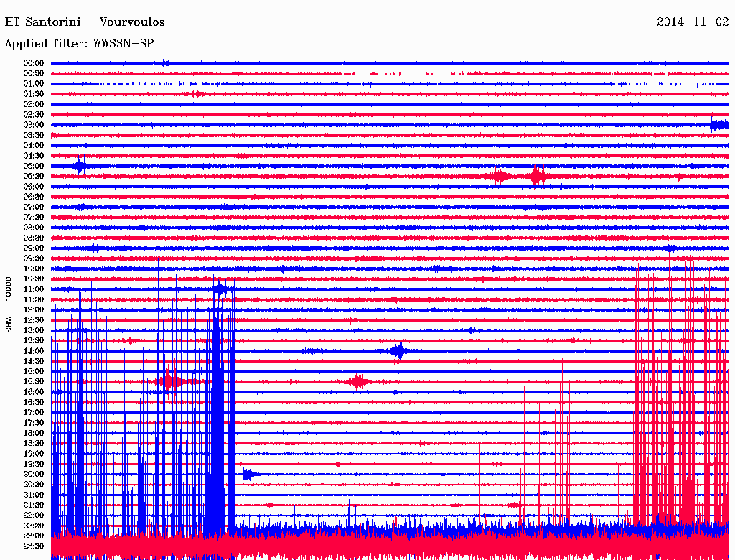735x560 pixels.
Task: Click the 11:30 time label
Action: pos(34,299)
